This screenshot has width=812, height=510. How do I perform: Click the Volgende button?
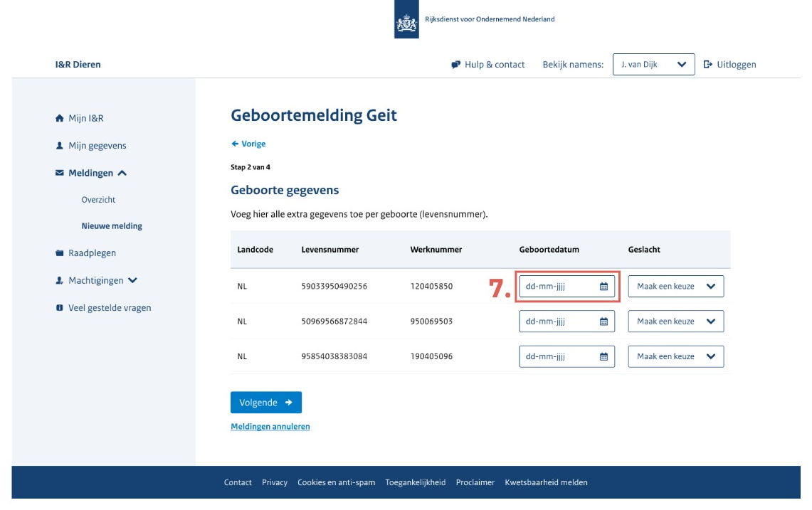(x=266, y=403)
